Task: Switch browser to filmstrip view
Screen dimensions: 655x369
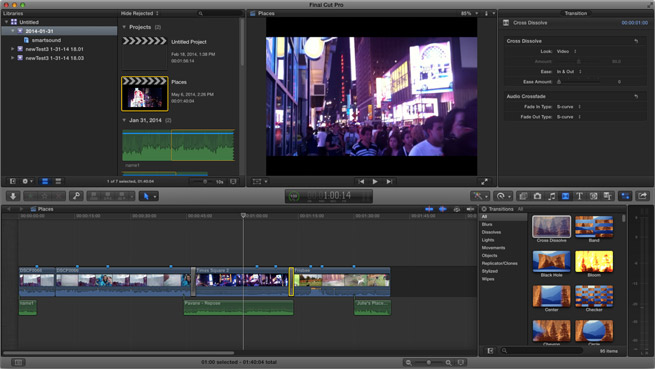Action: pos(45,181)
